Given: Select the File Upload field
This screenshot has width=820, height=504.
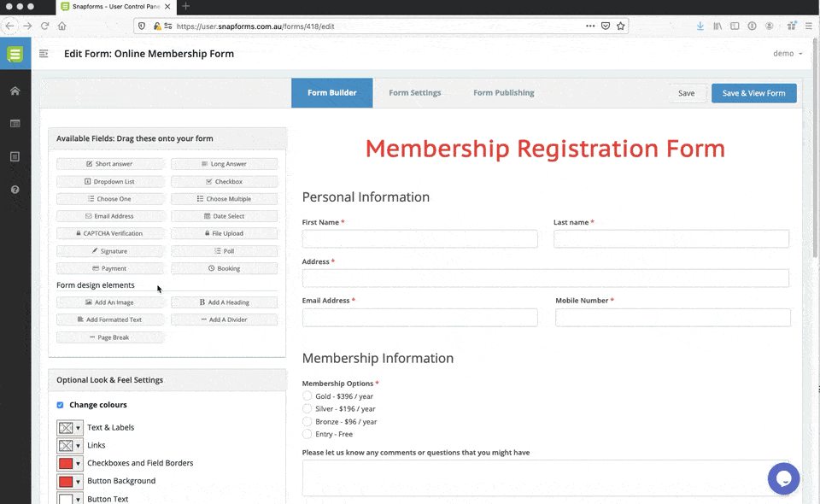Looking at the screenshot, I should pos(225,233).
